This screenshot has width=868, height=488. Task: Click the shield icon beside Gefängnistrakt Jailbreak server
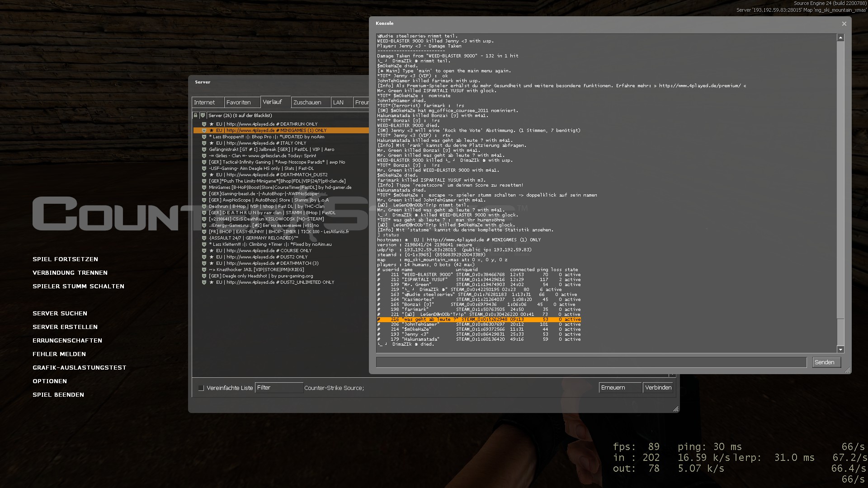tap(204, 149)
